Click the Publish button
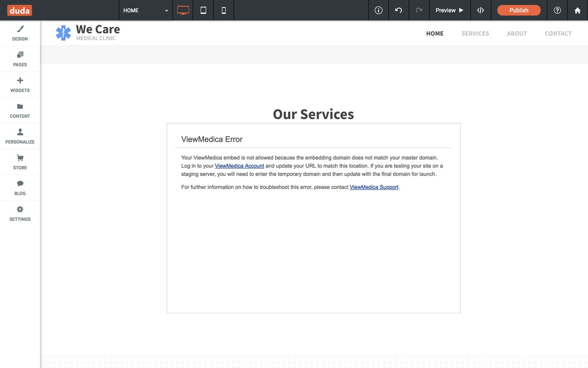This screenshot has width=588, height=368. pos(518,10)
